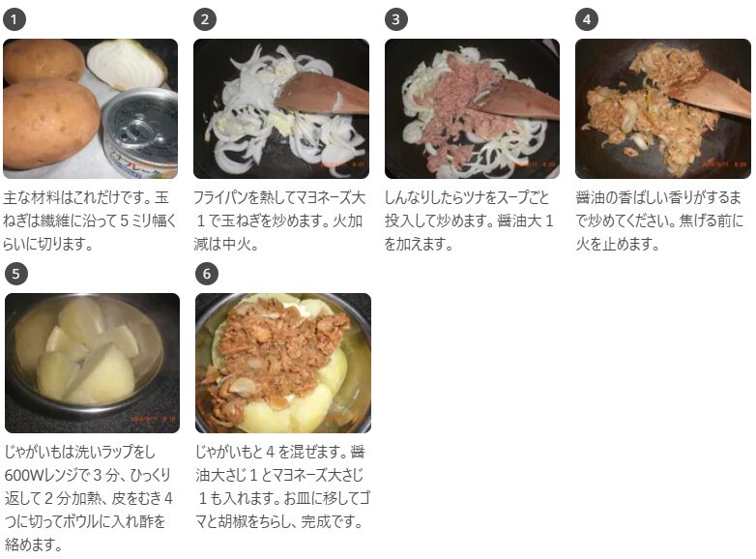This screenshot has width=756, height=559.
Task: Click step 1 text about main ingredients
Action: [x=90, y=221]
